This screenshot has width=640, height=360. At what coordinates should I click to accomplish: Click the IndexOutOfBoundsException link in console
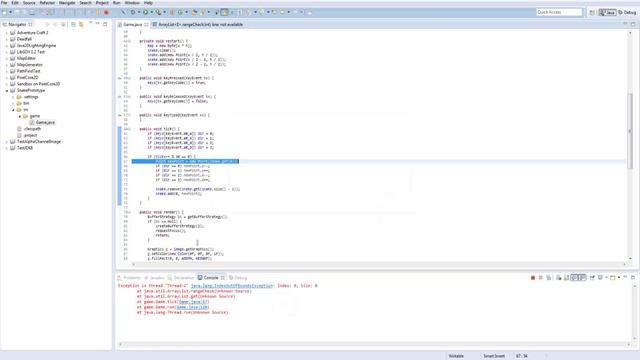click(231, 286)
